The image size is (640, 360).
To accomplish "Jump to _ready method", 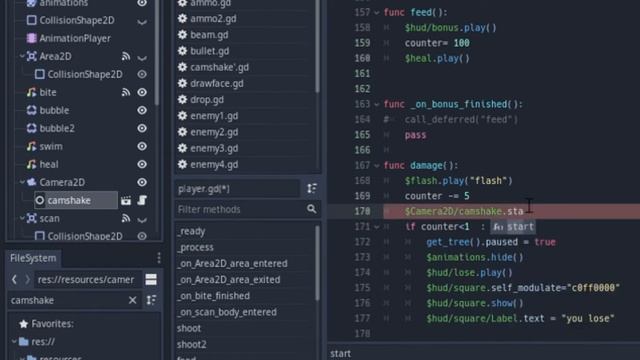I will pos(191,231).
